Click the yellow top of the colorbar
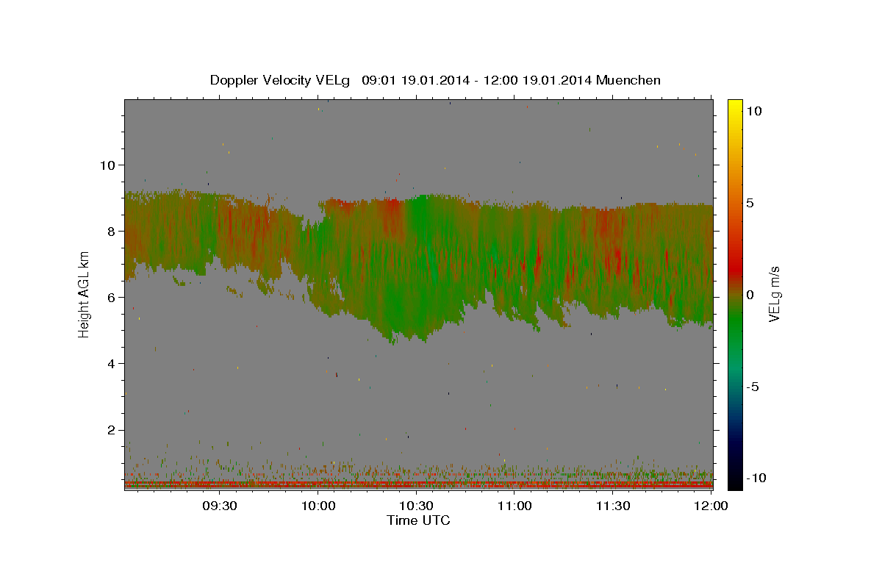The image size is (882, 588). pyautogui.click(x=735, y=104)
